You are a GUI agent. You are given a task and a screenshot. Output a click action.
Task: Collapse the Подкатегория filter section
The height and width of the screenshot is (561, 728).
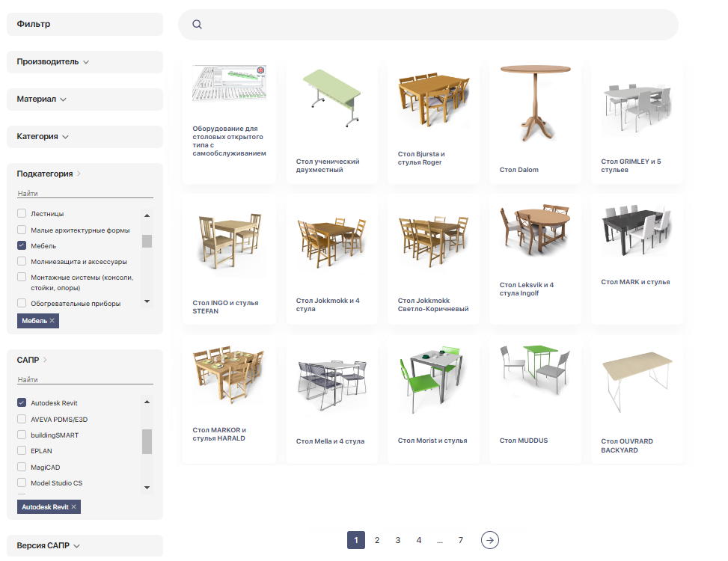[49, 174]
